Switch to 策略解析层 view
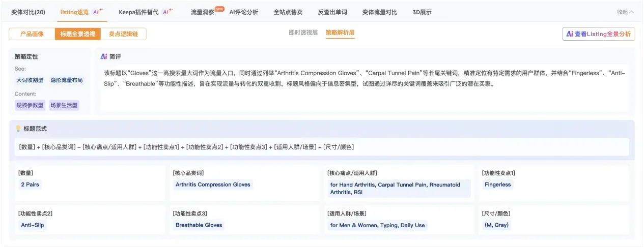The width and height of the screenshot is (644, 247). [340, 33]
